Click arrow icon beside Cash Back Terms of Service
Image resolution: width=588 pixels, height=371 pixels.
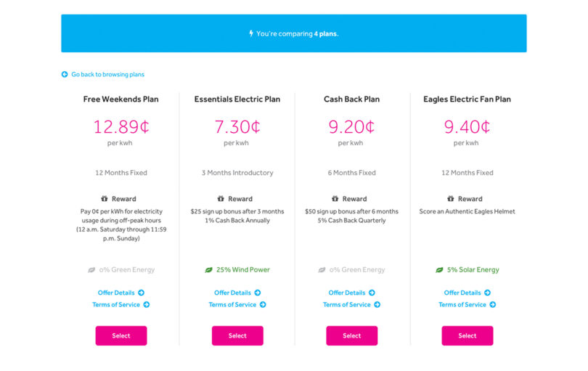pos(377,305)
